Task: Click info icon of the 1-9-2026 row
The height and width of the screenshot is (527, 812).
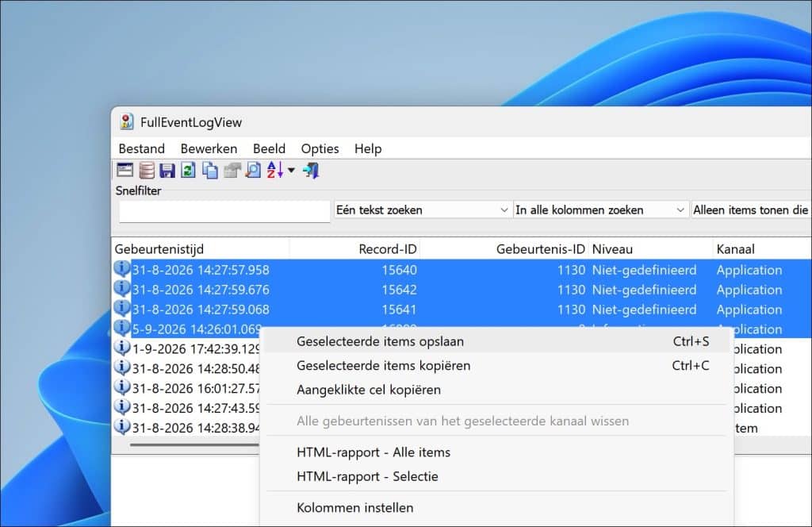Action: pos(122,348)
